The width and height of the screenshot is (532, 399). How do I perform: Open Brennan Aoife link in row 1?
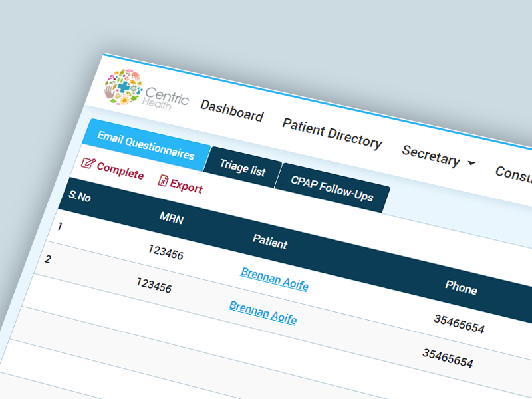[275, 279]
